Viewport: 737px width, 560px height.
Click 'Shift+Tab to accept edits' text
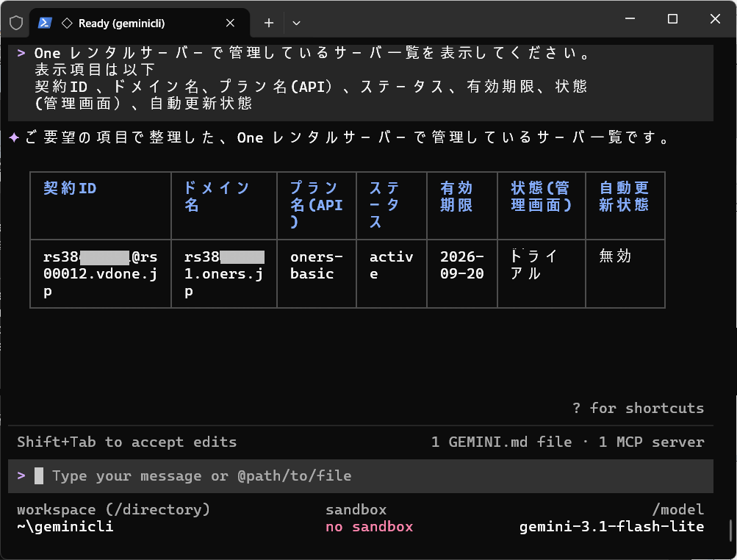[x=127, y=442]
